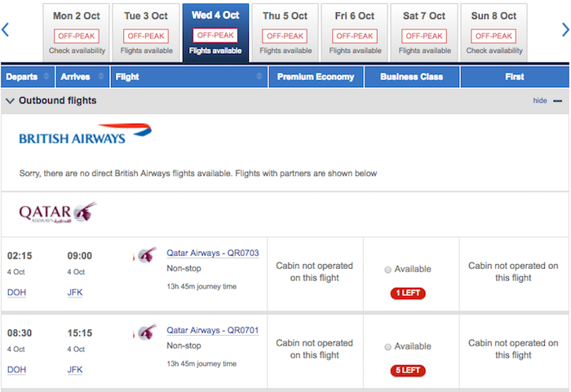Click the minus icon beside hide

coord(557,101)
